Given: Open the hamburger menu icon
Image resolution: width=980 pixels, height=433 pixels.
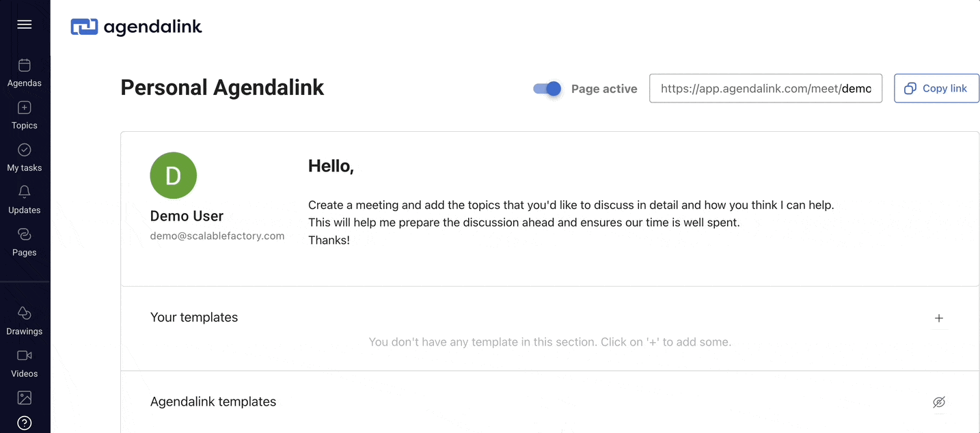Looking at the screenshot, I should point(25,25).
